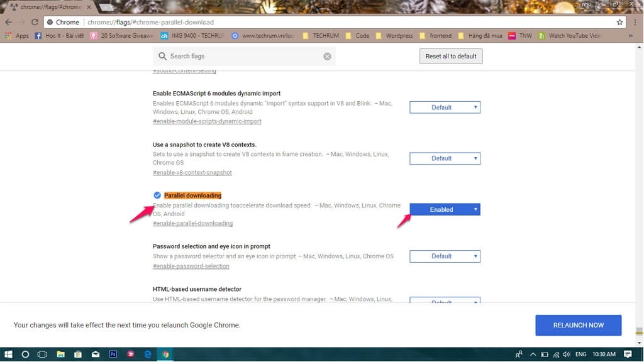Open Microsoft Store from the taskbar

[77, 354]
